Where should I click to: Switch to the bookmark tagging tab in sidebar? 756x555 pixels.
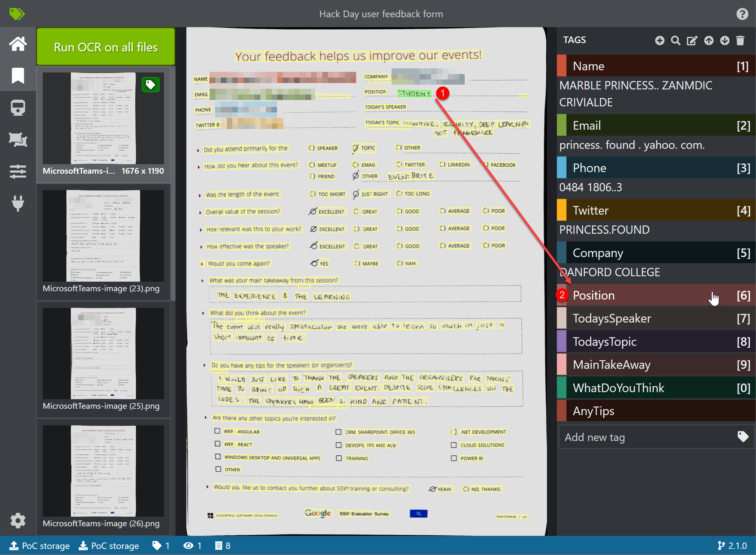pyautogui.click(x=18, y=75)
